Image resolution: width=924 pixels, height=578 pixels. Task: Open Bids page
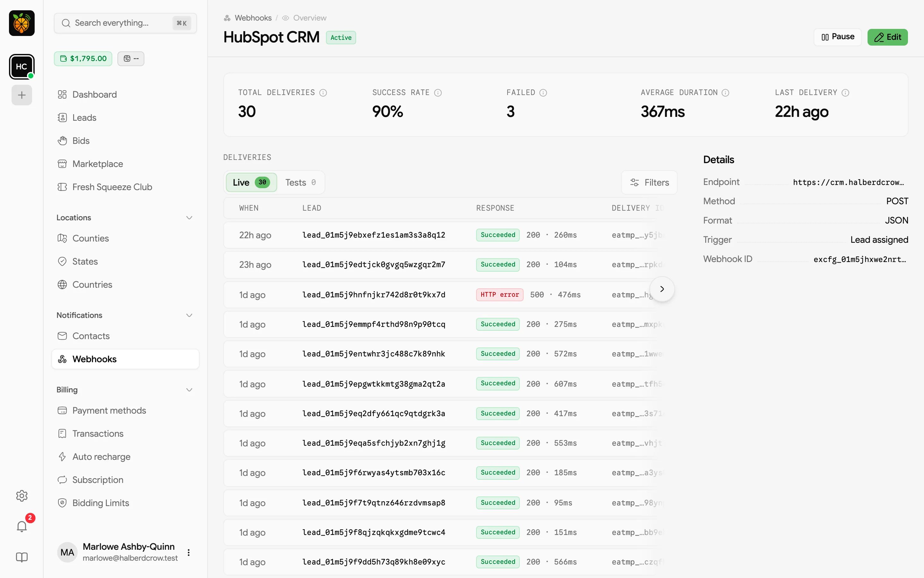click(125, 141)
